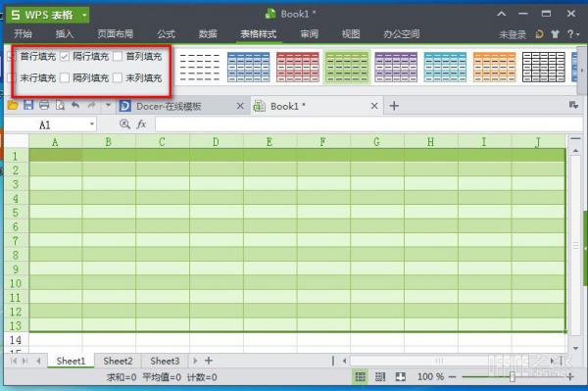The image size is (588, 391).
Task: Apply the orange table style
Action: 494,67
